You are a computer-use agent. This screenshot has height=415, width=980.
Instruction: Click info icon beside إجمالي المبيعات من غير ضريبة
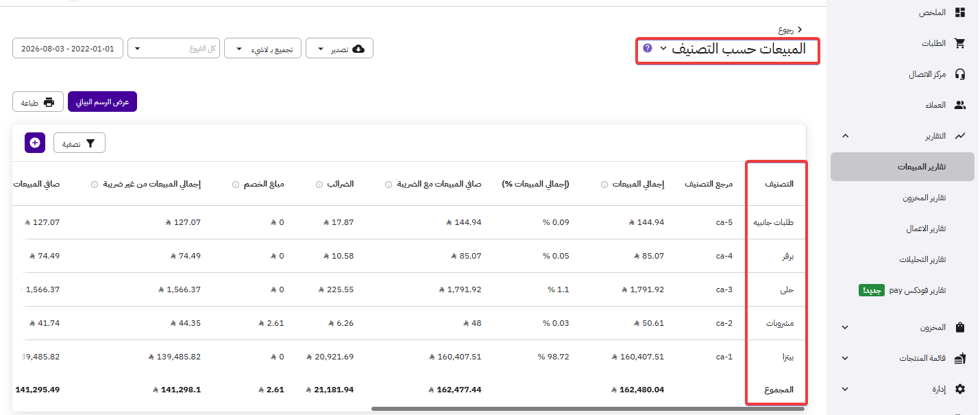pos(95,184)
